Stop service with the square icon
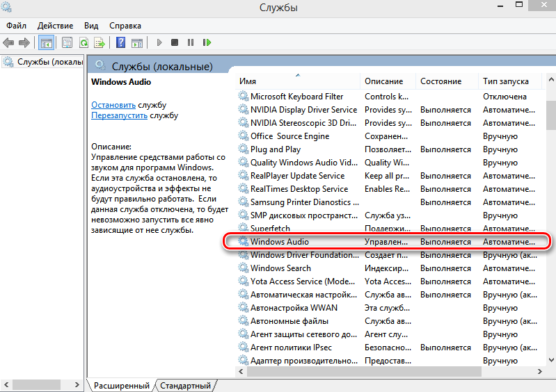The height and width of the screenshot is (392, 556). 175,42
